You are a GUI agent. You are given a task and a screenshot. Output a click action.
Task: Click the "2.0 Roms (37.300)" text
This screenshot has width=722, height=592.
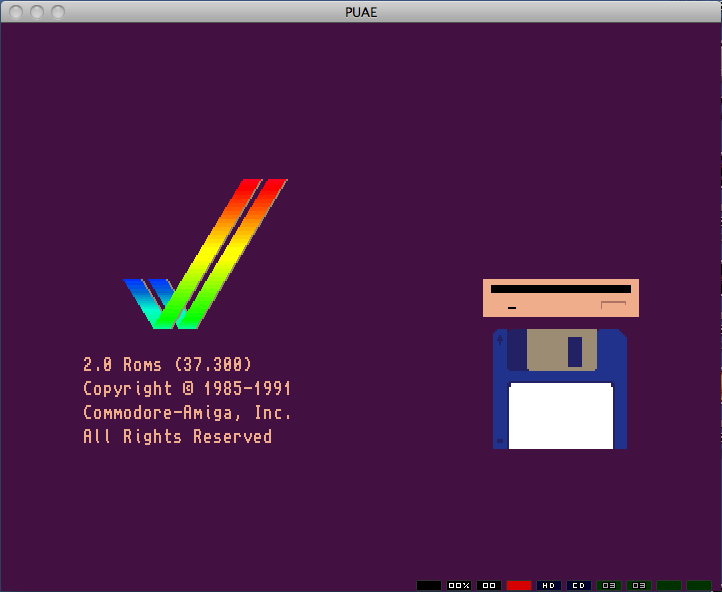pos(168,365)
